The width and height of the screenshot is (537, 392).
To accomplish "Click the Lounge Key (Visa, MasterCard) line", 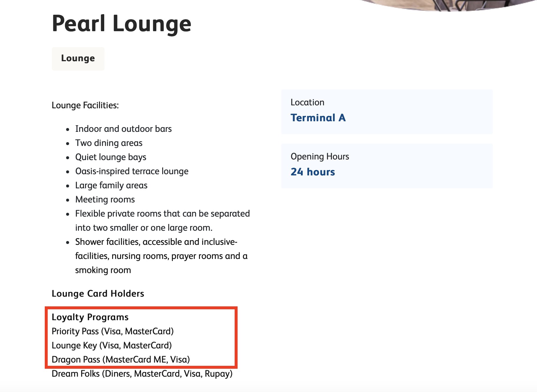I will coord(112,346).
